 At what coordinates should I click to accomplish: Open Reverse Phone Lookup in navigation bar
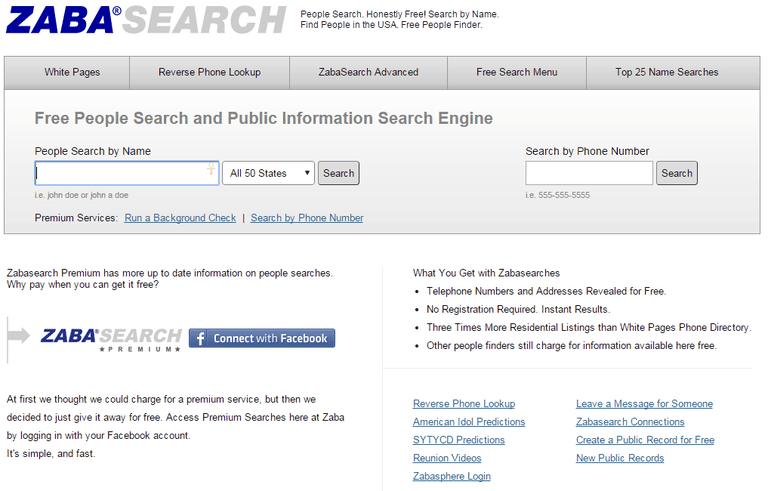(210, 73)
